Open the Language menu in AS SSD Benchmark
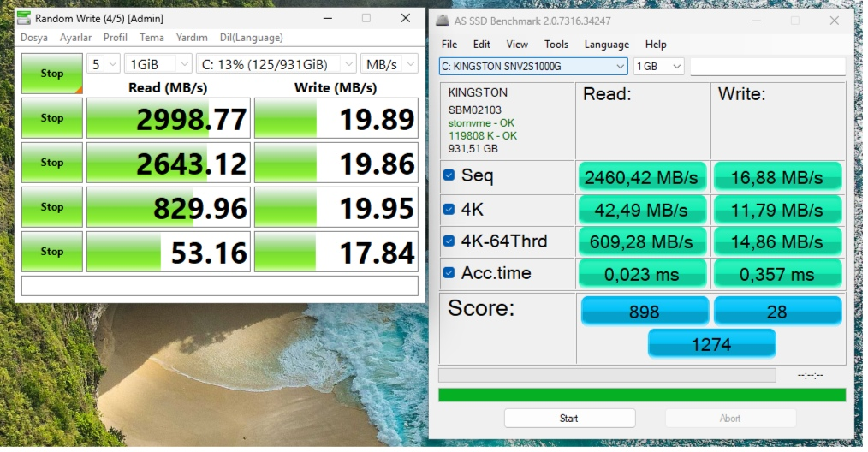Image resolution: width=868 pixels, height=452 pixels. click(x=607, y=45)
